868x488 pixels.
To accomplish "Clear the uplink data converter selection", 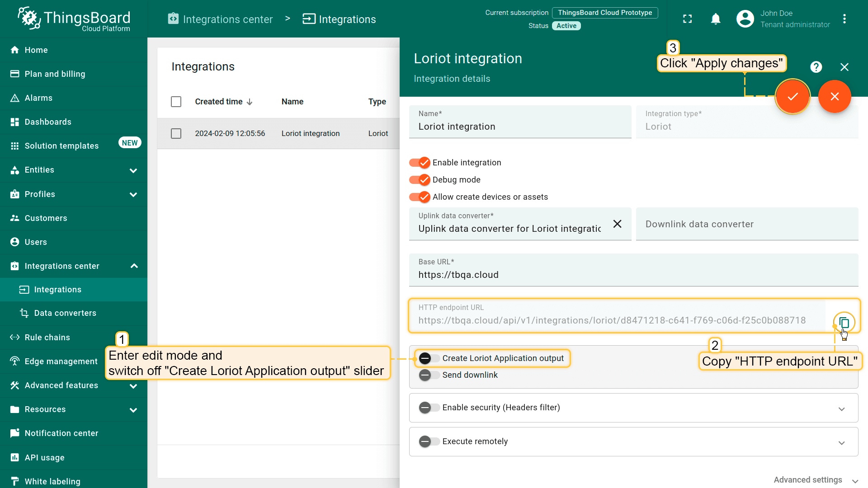I will click(617, 224).
